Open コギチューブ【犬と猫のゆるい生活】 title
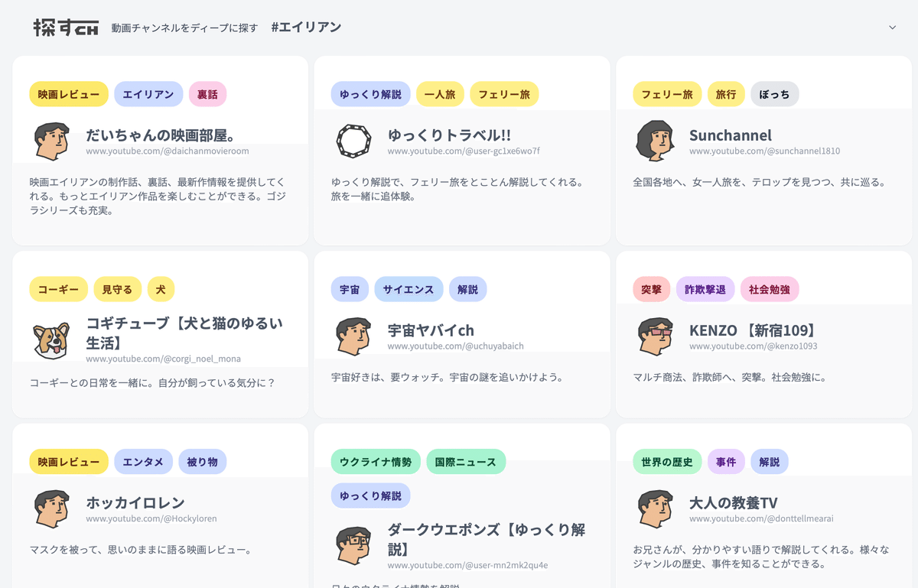918x588 pixels. coord(184,333)
